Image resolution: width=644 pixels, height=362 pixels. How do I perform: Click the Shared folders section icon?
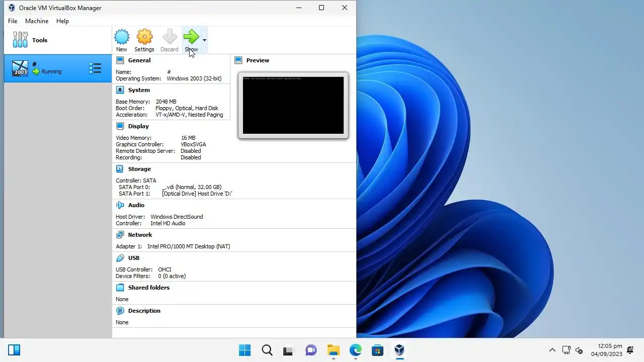click(x=120, y=288)
